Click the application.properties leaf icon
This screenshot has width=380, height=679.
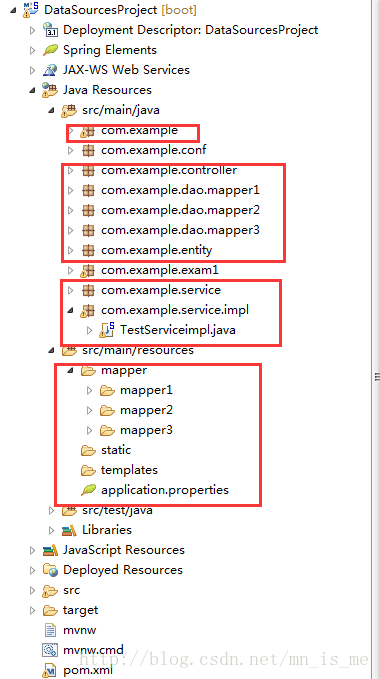[88, 490]
